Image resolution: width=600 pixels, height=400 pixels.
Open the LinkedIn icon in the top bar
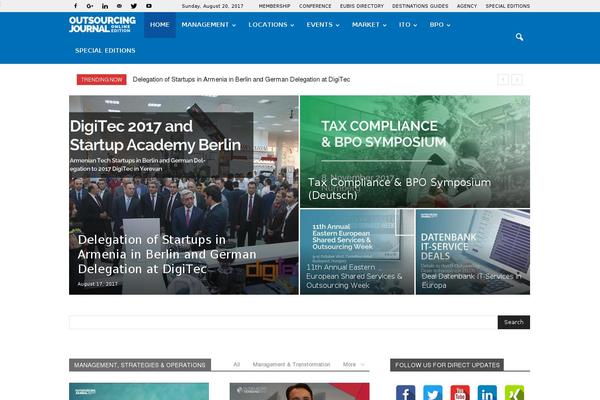click(105, 6)
